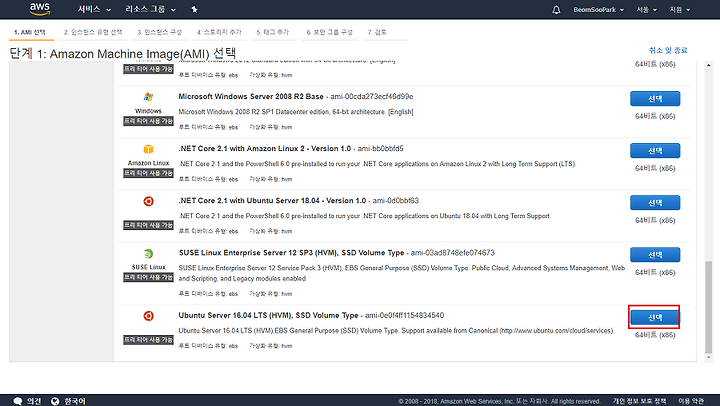Select Ubuntu Server 16.04 LTS AMI

click(655, 317)
